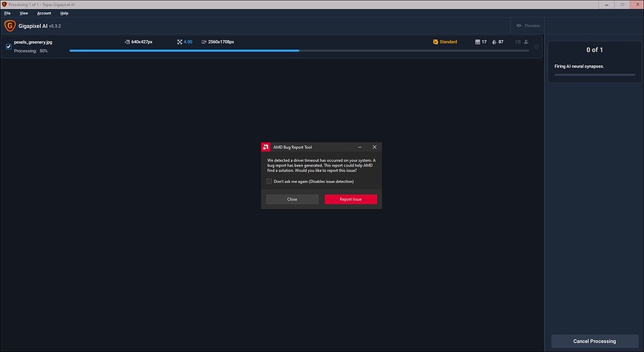This screenshot has width=644, height=352.
Task: Click the noise suppression icon beside 17
Action: tap(477, 42)
